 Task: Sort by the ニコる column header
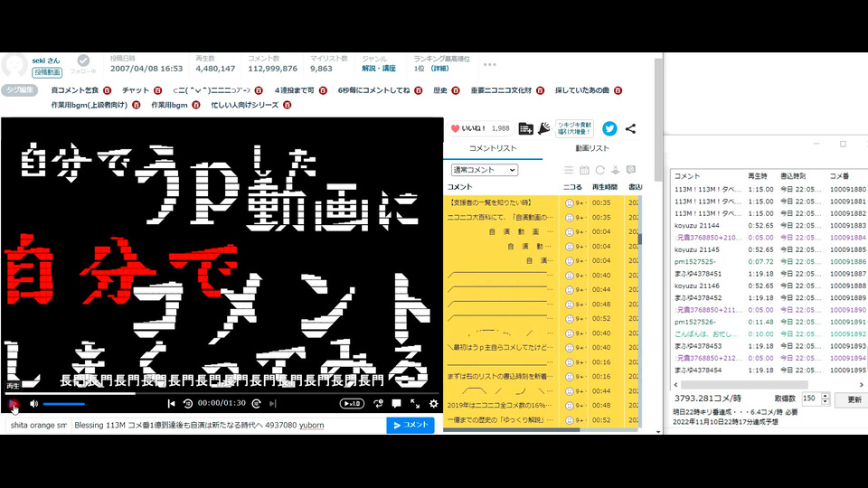tap(572, 187)
